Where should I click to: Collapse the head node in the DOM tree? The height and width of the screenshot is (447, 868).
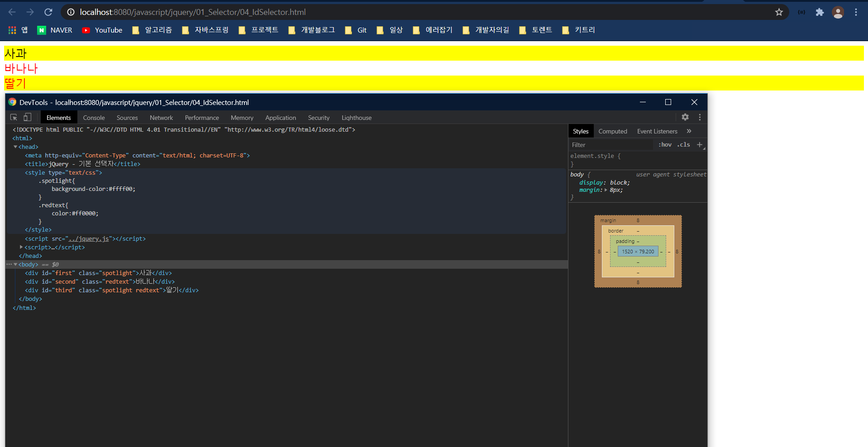tap(15, 147)
